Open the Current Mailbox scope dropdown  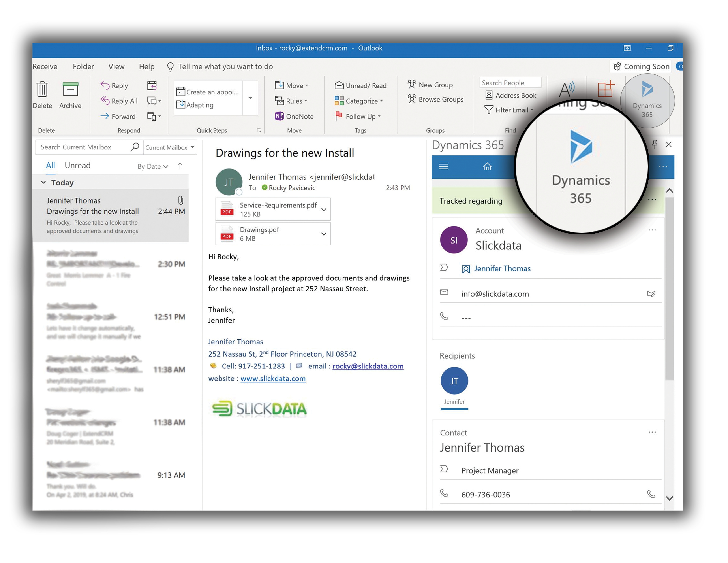170,147
